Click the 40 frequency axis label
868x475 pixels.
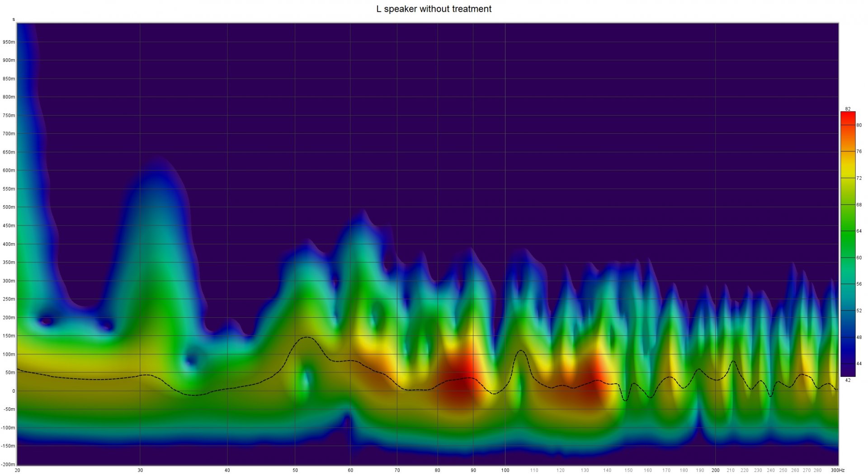click(x=227, y=470)
